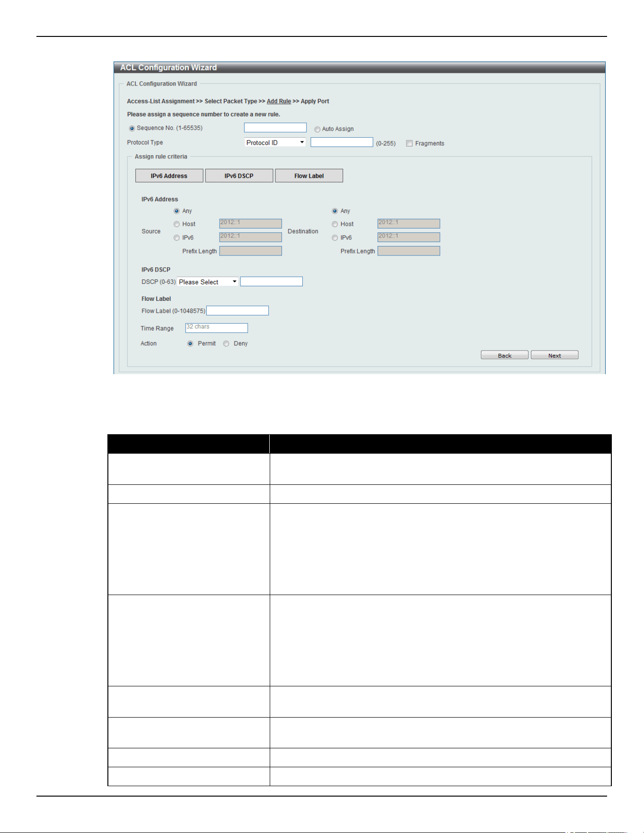The width and height of the screenshot is (644, 833).
Task: Click the 'Access-List Assignment' breadcrumb text
Action: pos(161,101)
